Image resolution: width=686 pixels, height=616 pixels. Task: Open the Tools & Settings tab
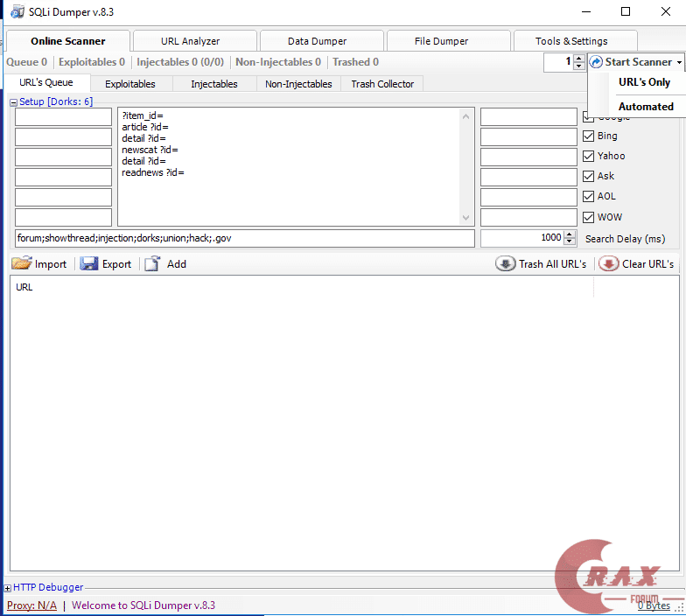(x=571, y=41)
